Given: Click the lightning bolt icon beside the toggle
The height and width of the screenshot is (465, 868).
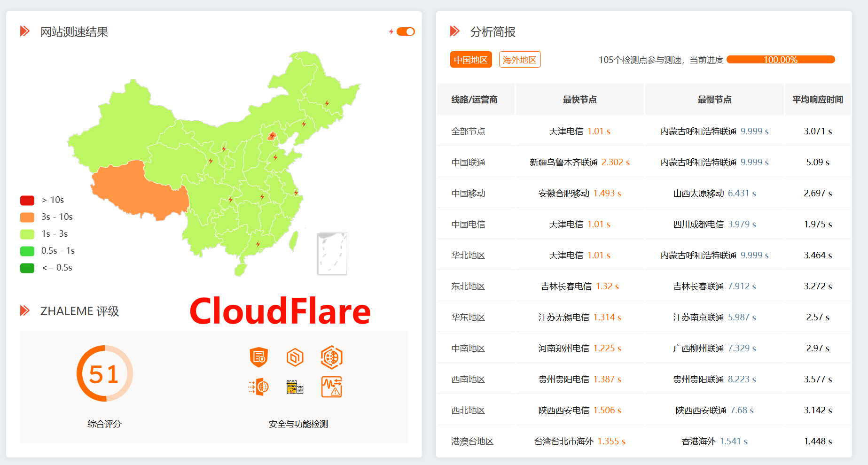Looking at the screenshot, I should point(391,31).
